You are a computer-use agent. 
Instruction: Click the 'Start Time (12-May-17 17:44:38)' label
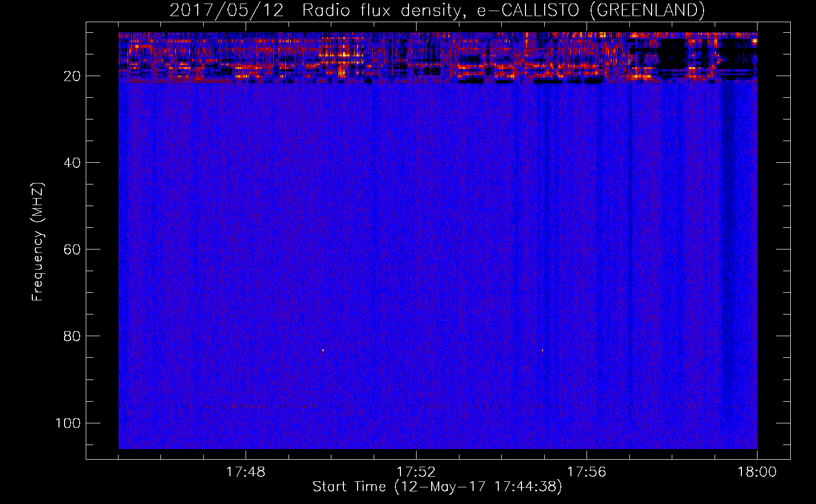click(x=437, y=486)
